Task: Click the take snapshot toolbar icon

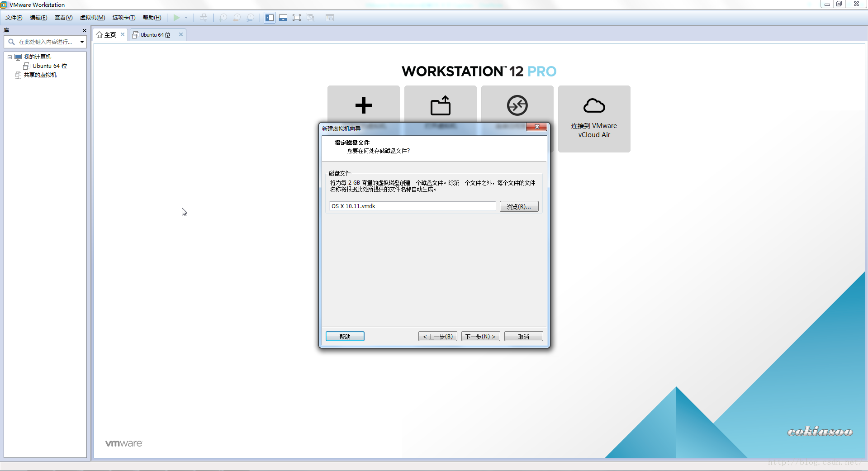Action: (223, 18)
